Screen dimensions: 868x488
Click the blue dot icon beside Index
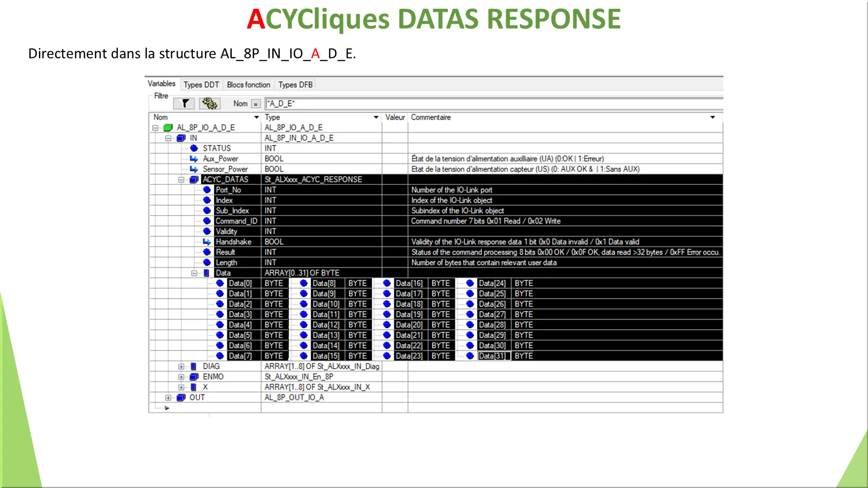pyautogui.click(x=207, y=200)
